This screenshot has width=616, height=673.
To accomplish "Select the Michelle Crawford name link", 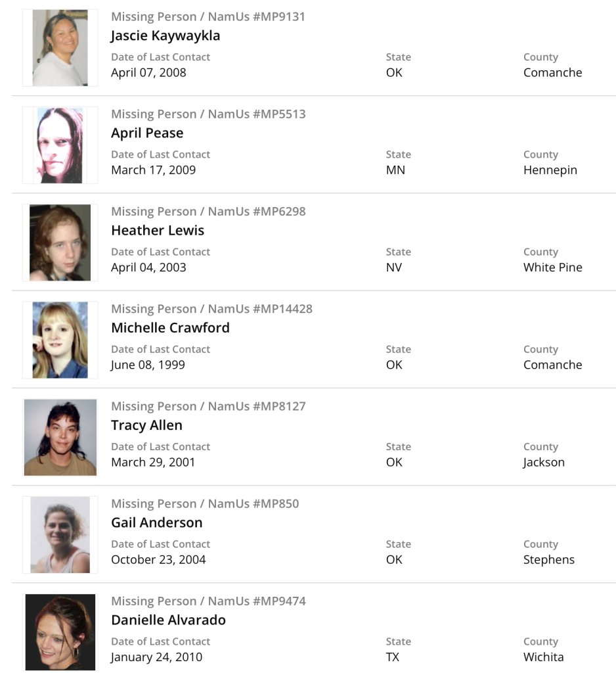I will click(170, 327).
